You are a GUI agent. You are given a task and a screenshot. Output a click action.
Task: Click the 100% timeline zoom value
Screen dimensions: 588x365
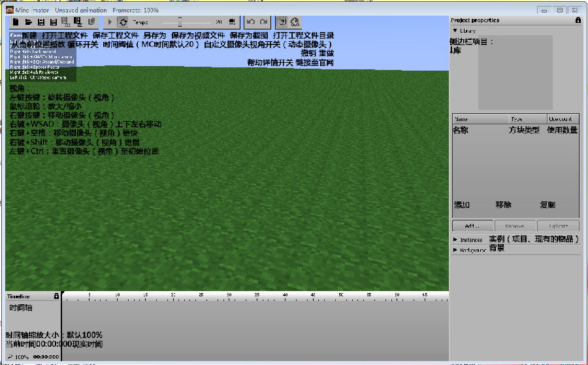click(22, 356)
